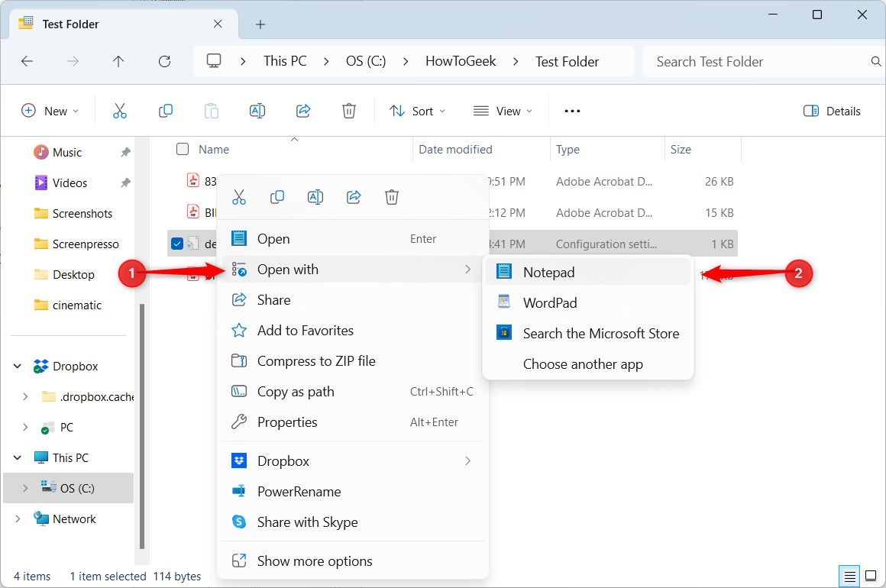Click Share in the context menu list
Image resolution: width=886 pixels, height=588 pixels.
coord(353,300)
